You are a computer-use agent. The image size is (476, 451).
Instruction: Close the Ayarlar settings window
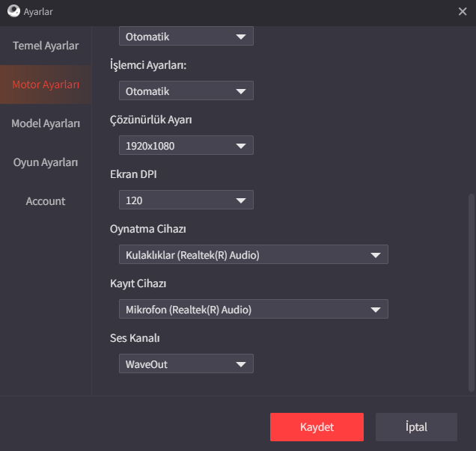(463, 11)
